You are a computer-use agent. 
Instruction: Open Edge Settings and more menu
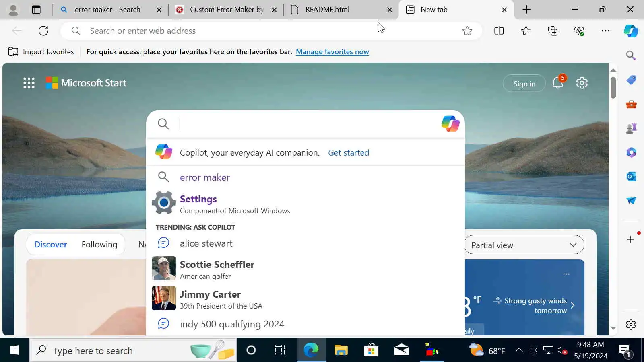[x=605, y=31]
